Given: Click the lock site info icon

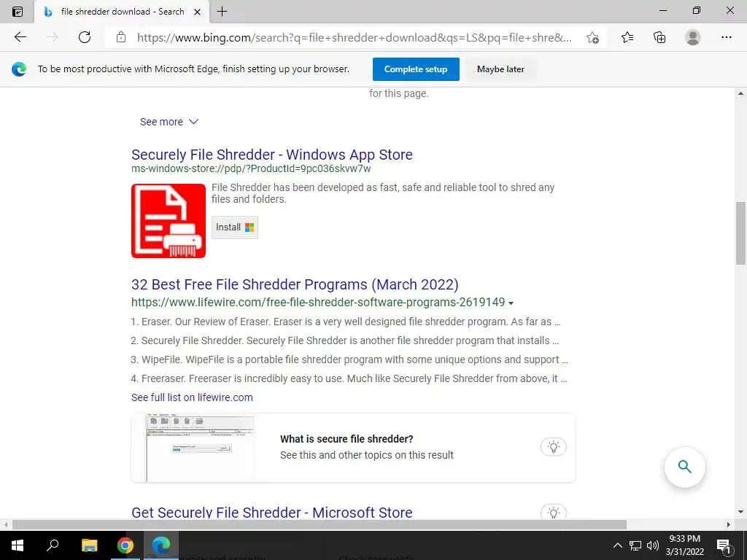Looking at the screenshot, I should point(121,37).
